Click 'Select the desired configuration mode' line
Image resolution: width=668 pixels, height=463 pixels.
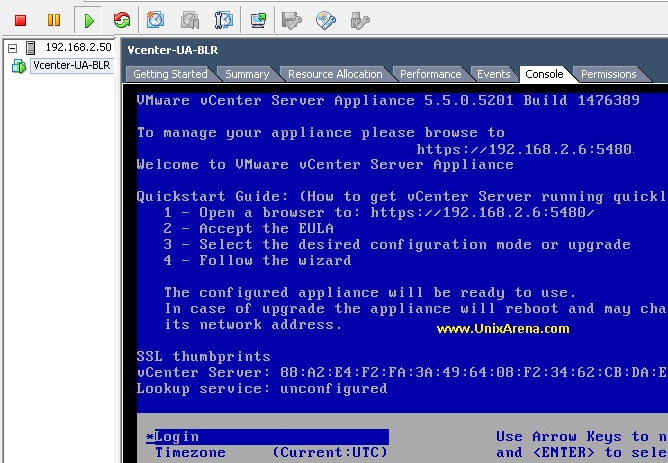(397, 244)
